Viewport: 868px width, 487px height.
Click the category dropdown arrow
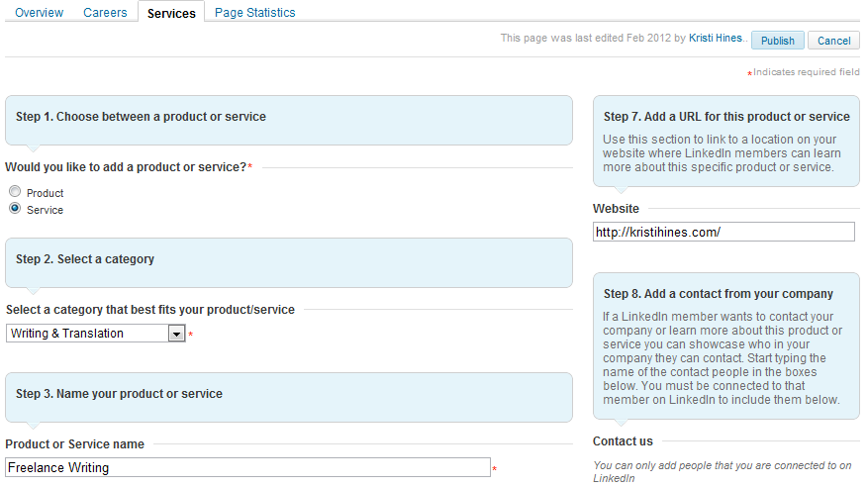click(176, 334)
